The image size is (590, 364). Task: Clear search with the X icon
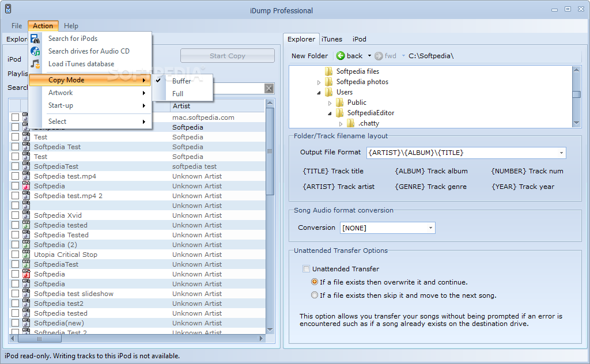(268, 88)
